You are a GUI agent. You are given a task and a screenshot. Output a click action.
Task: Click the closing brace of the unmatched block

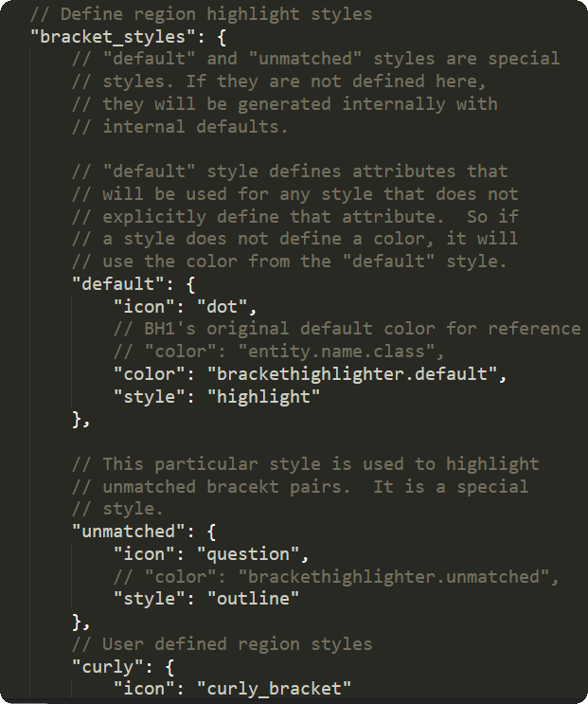77,621
